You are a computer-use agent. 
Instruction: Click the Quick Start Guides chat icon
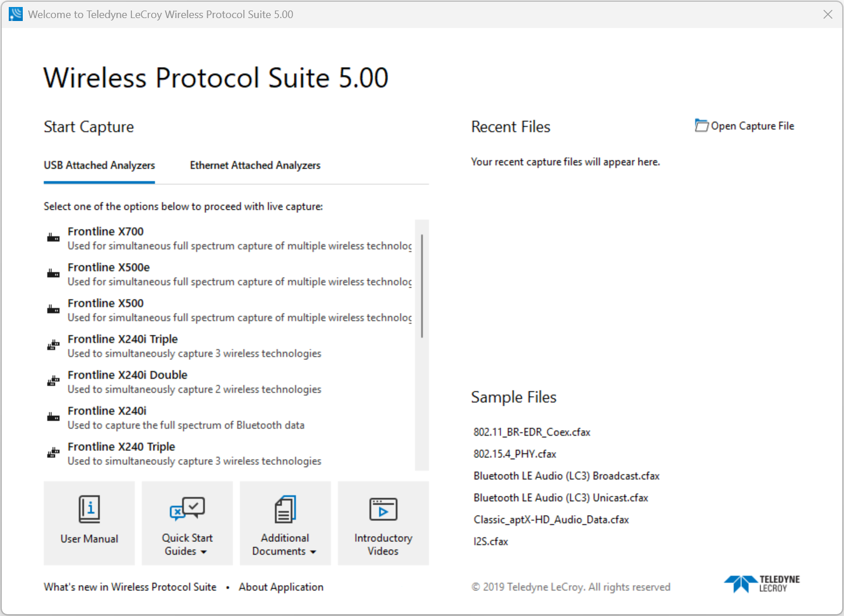tap(187, 508)
